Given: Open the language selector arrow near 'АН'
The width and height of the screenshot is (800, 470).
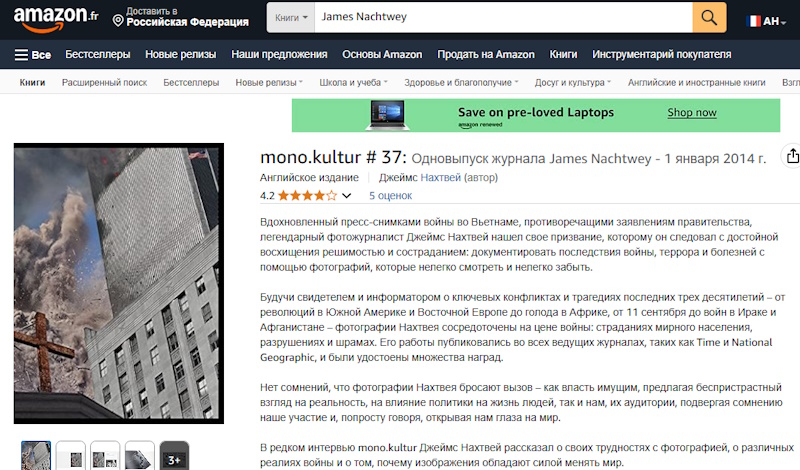Looking at the screenshot, I should (783, 22).
